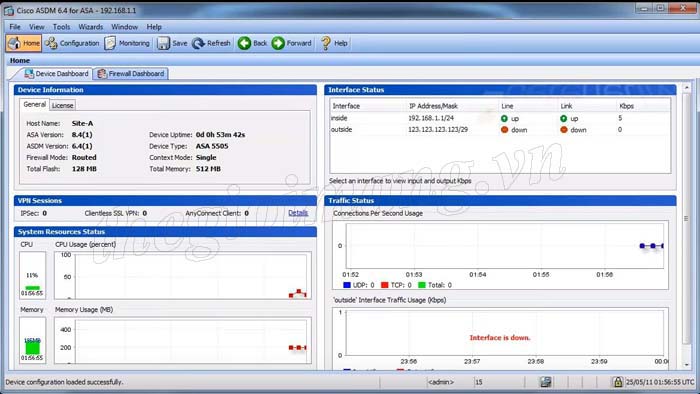700x394 pixels.
Task: Click the 192.168.1.1/24 address cell
Action: [431, 118]
